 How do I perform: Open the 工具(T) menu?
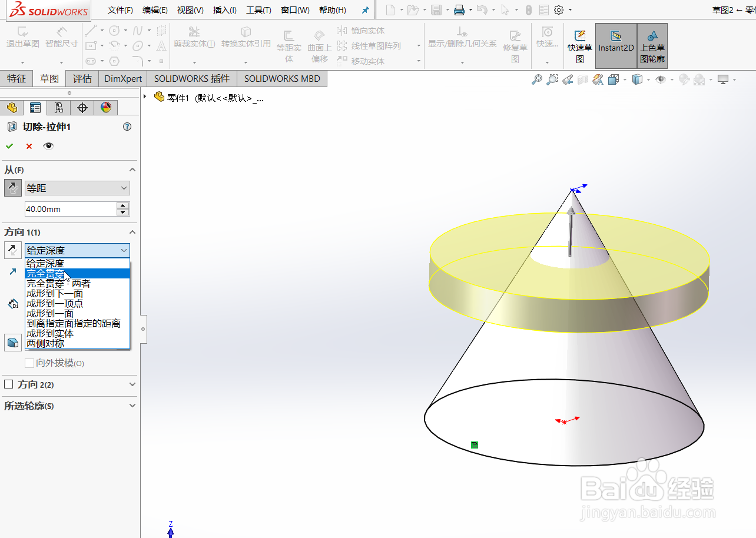click(x=258, y=10)
